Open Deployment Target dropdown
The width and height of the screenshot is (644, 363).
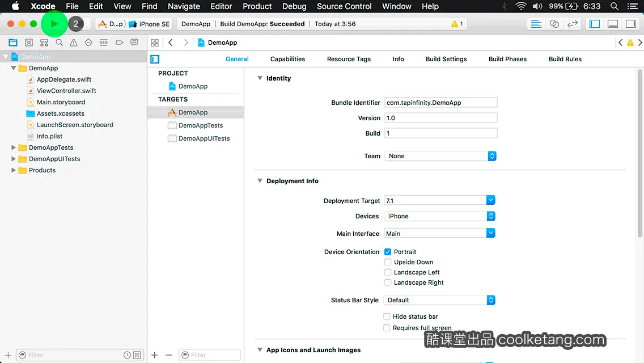[x=490, y=200]
